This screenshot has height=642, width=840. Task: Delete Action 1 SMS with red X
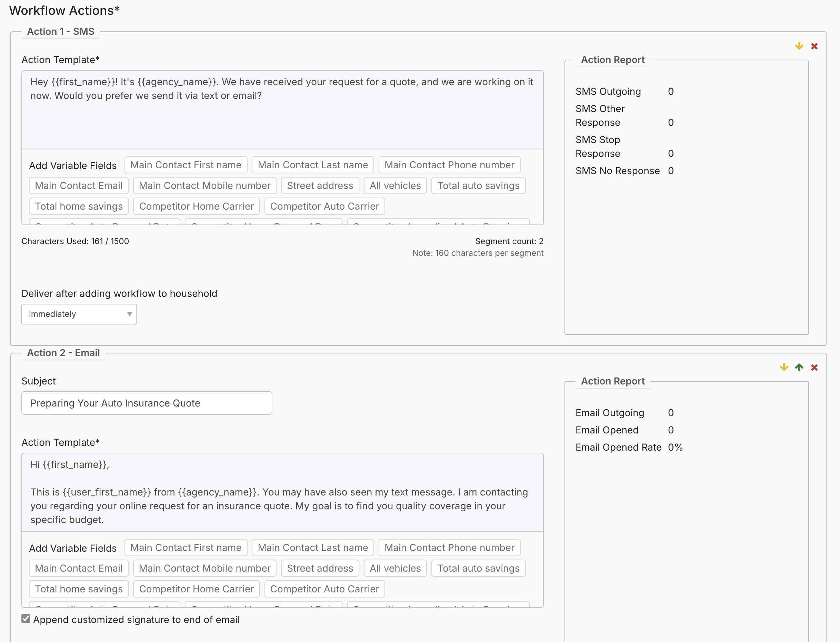(814, 46)
